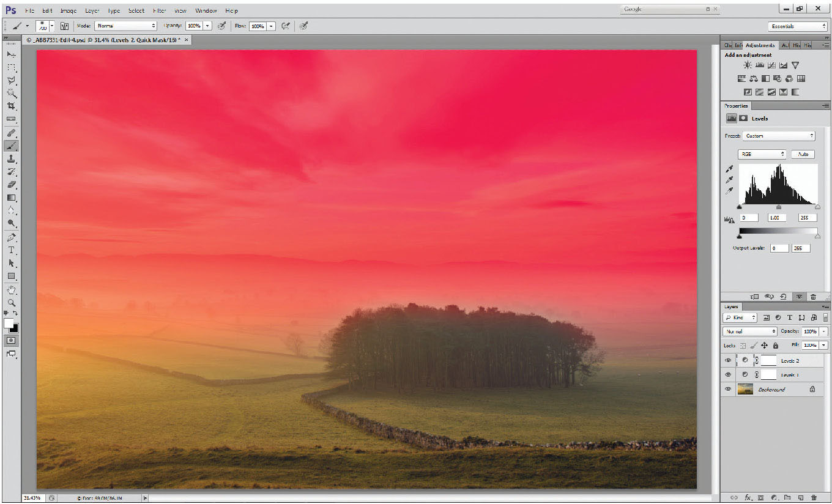The width and height of the screenshot is (832, 504).
Task: Open the Window menu
Action: pos(206,10)
